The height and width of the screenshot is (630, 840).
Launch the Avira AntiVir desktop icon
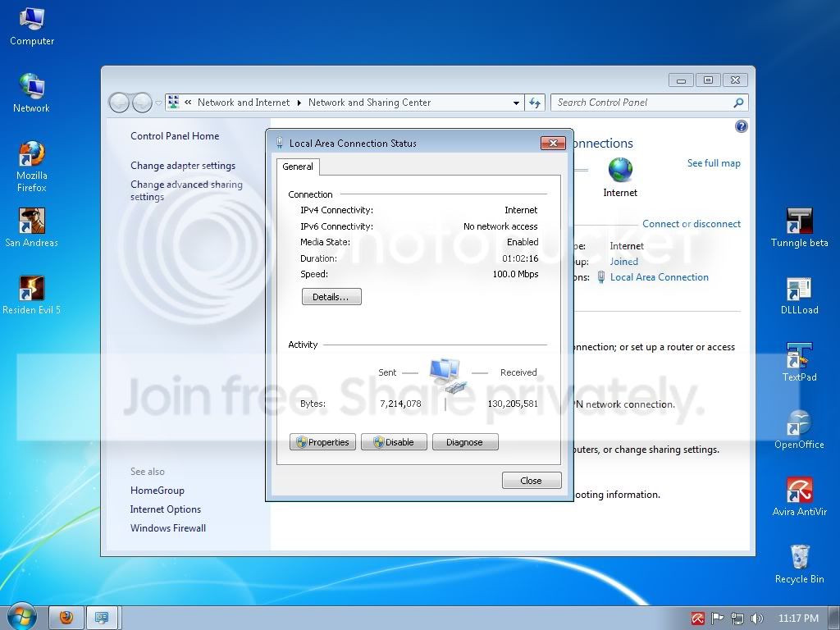[799, 491]
